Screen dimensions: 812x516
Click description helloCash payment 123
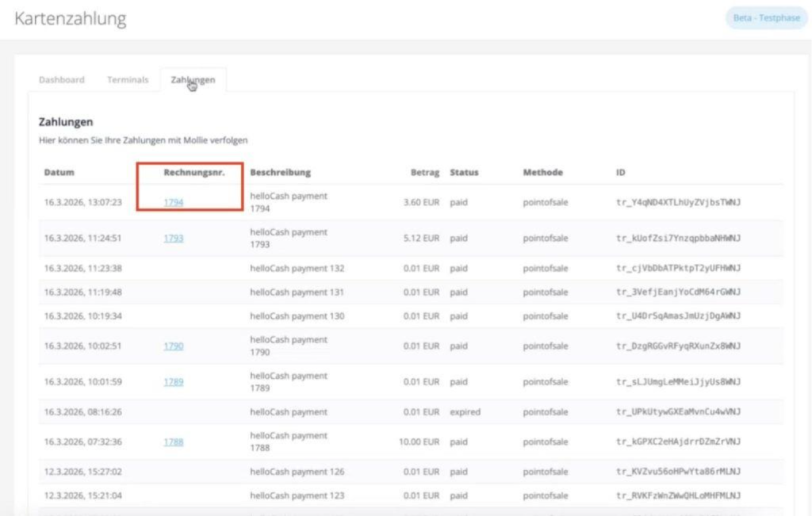tap(297, 495)
